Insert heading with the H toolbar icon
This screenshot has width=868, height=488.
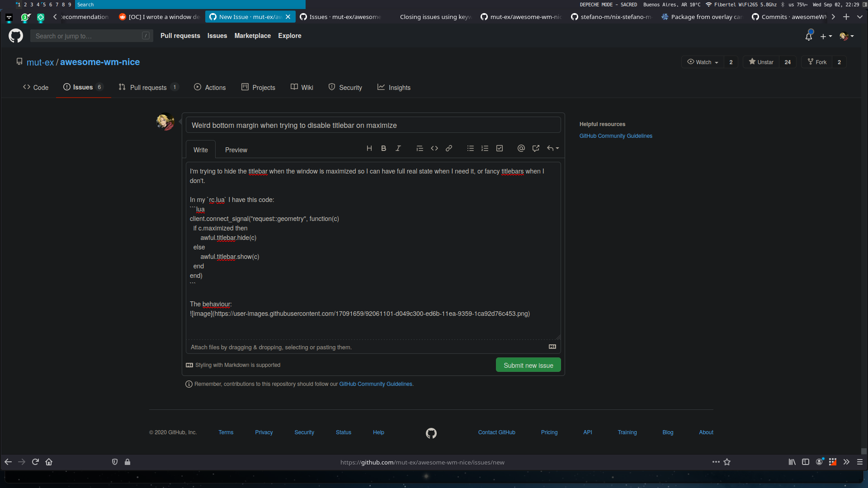[369, 148]
